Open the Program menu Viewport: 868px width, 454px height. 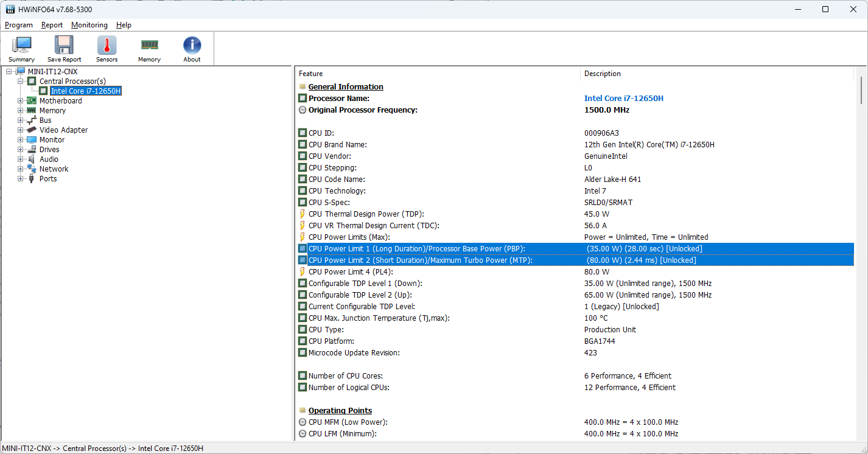coord(19,25)
